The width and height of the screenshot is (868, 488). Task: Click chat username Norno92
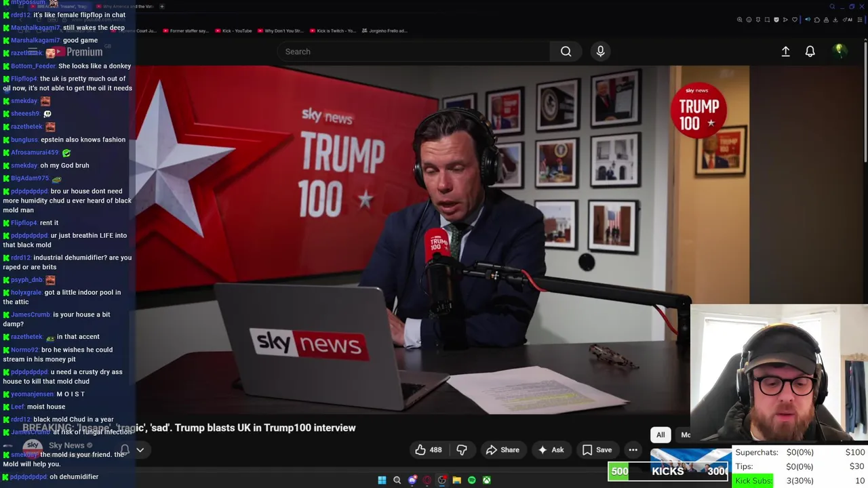(25, 350)
